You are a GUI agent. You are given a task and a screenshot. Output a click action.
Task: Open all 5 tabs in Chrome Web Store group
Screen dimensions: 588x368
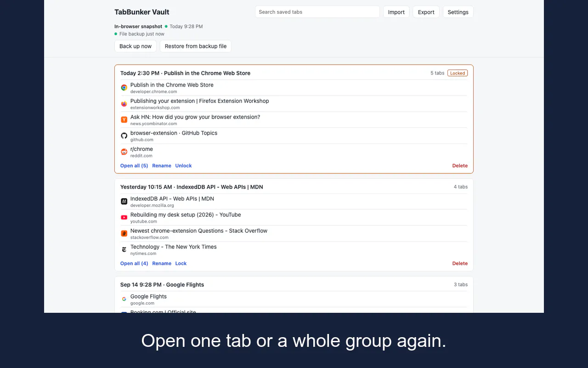[134, 166]
